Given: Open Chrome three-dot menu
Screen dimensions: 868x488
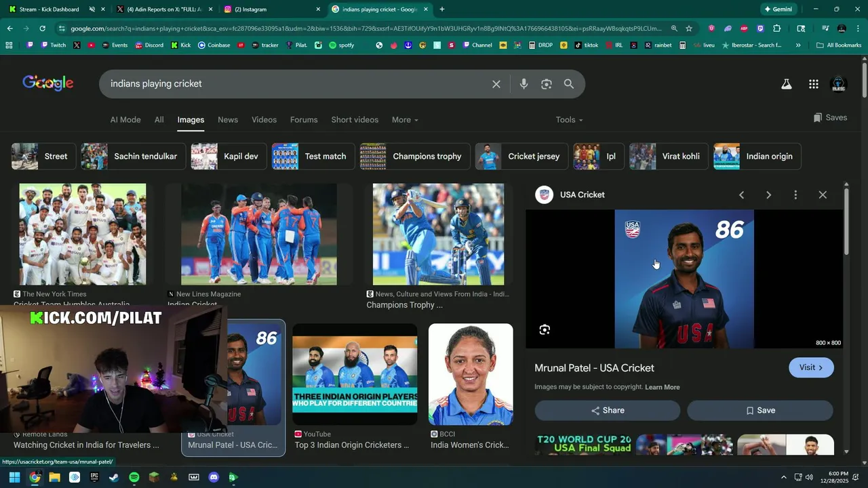Looking at the screenshot, I should tap(858, 28).
